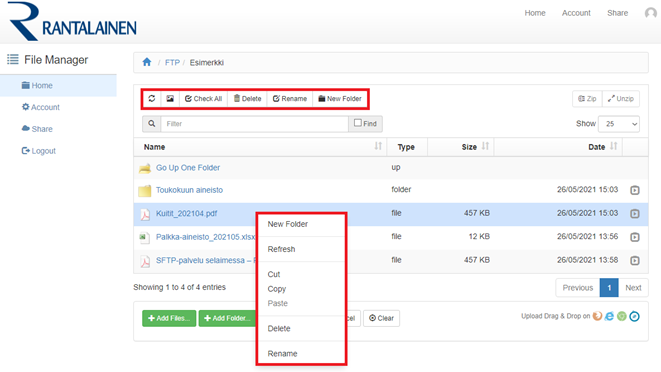The height and width of the screenshot is (372, 661).
Task: Choose Refresh in context menu
Action: pyautogui.click(x=282, y=249)
